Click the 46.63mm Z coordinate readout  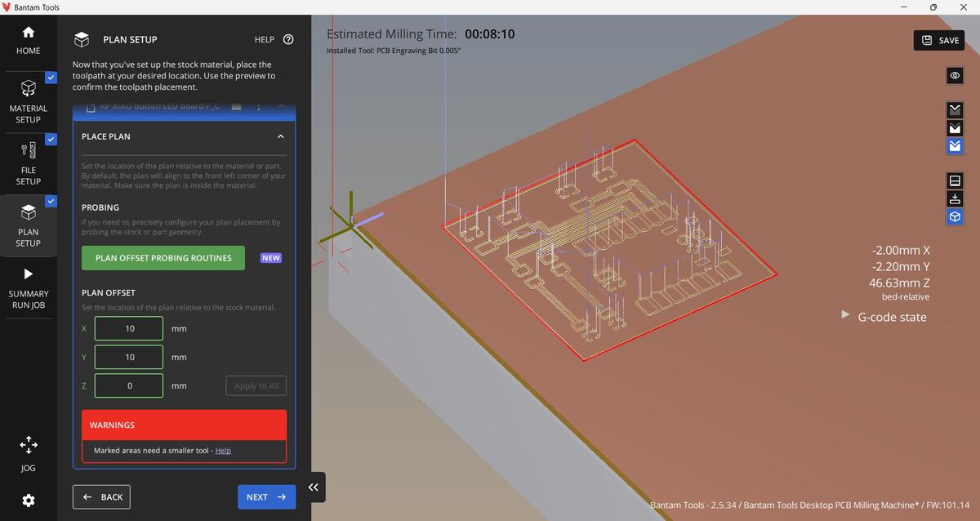coord(899,283)
